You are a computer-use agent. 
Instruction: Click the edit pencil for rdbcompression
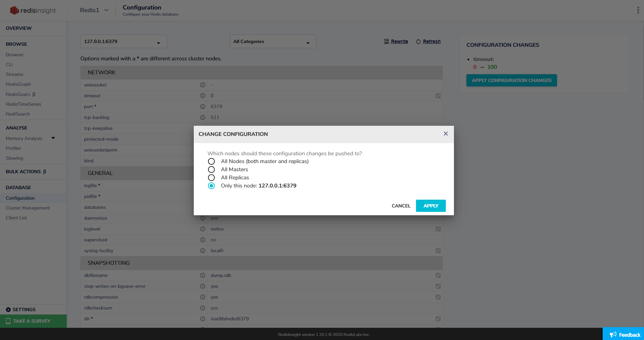click(x=438, y=297)
